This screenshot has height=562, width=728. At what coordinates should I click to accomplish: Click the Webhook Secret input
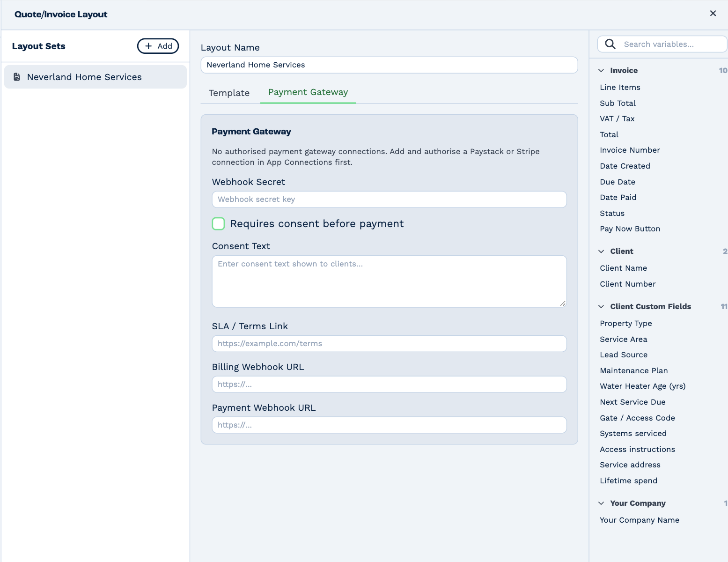point(389,200)
